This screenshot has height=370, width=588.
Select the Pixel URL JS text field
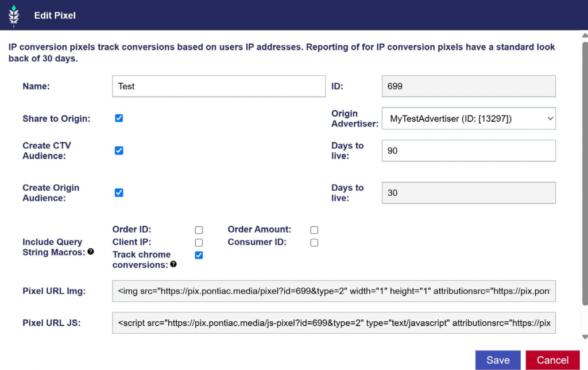click(334, 323)
